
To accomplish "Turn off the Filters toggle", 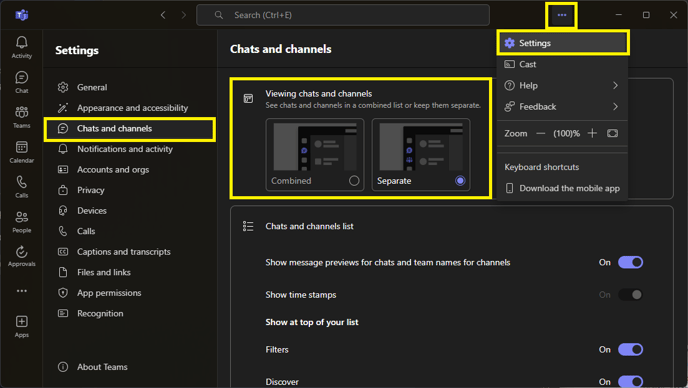I will point(631,349).
